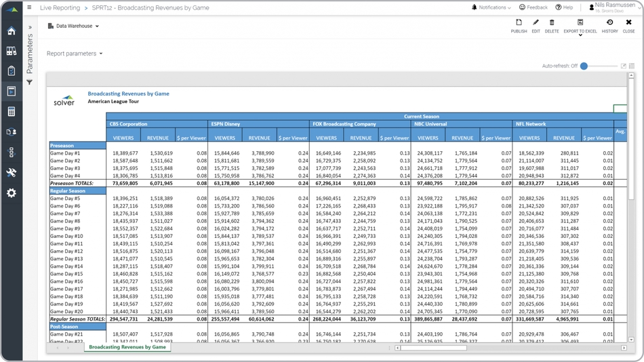Viewport: 644px width, 362px height.
Task: Toggle the hamburger navigation menu
Action: point(29,8)
